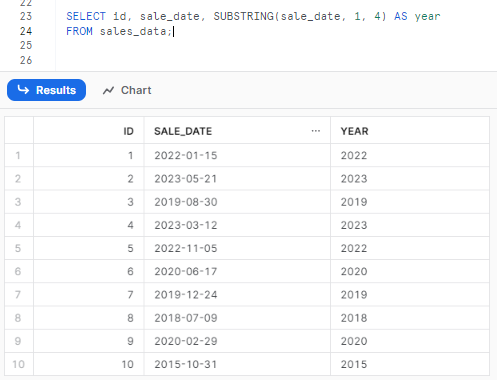This screenshot has width=497, height=380.
Task: Click sale date cell 2023-03-12
Action: click(x=237, y=225)
